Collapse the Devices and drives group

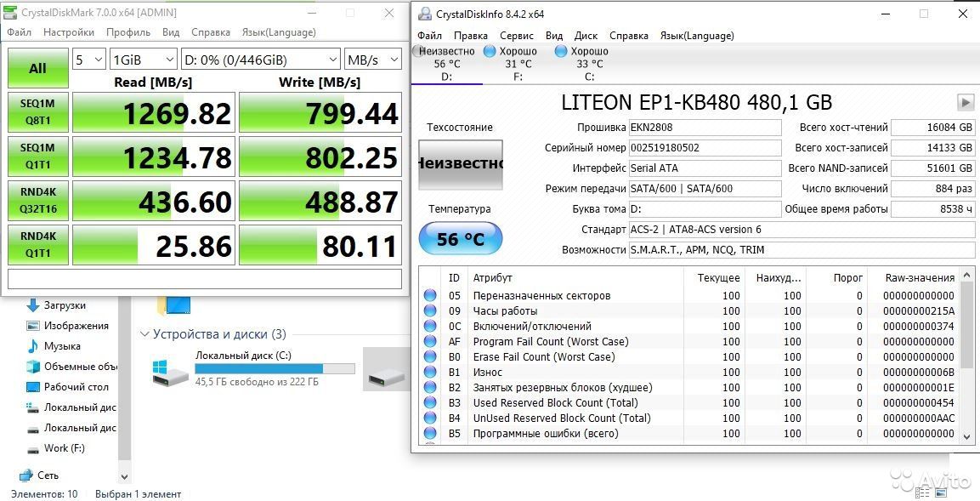[145, 334]
